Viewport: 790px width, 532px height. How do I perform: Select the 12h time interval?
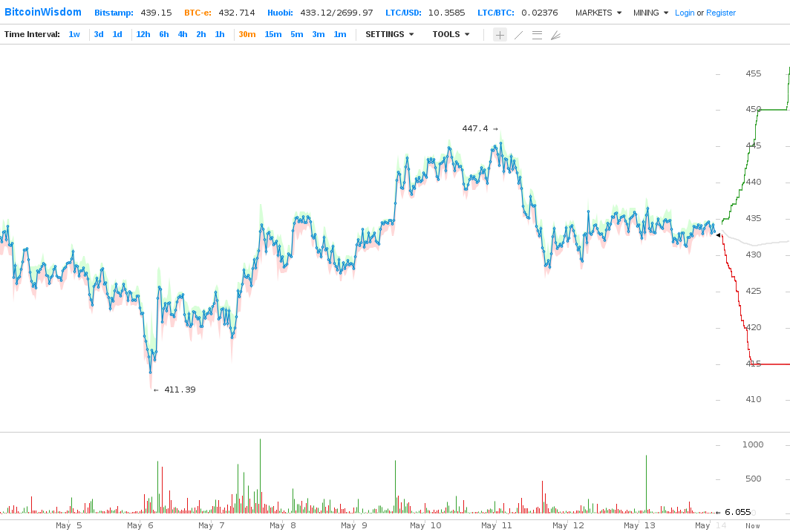click(143, 35)
